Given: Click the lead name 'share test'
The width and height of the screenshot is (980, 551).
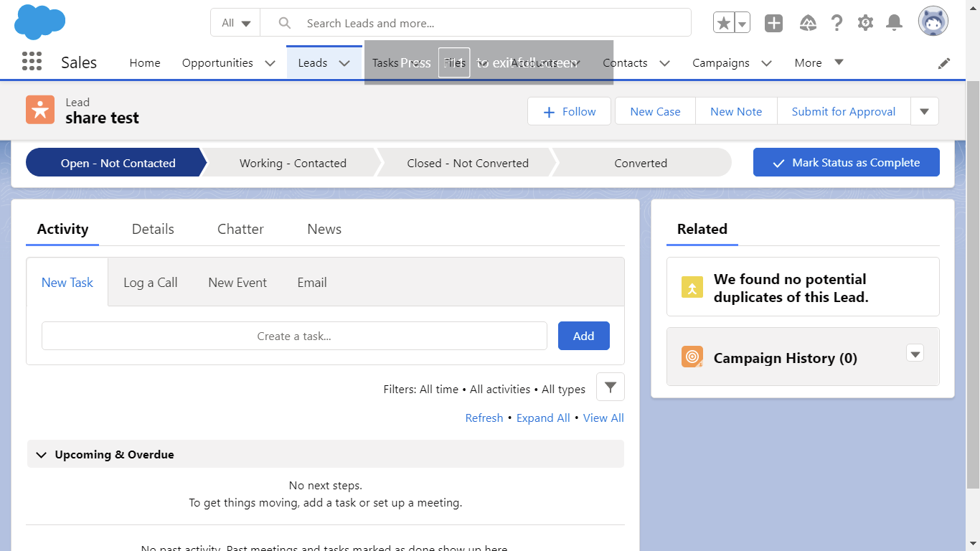Looking at the screenshot, I should pos(102,118).
